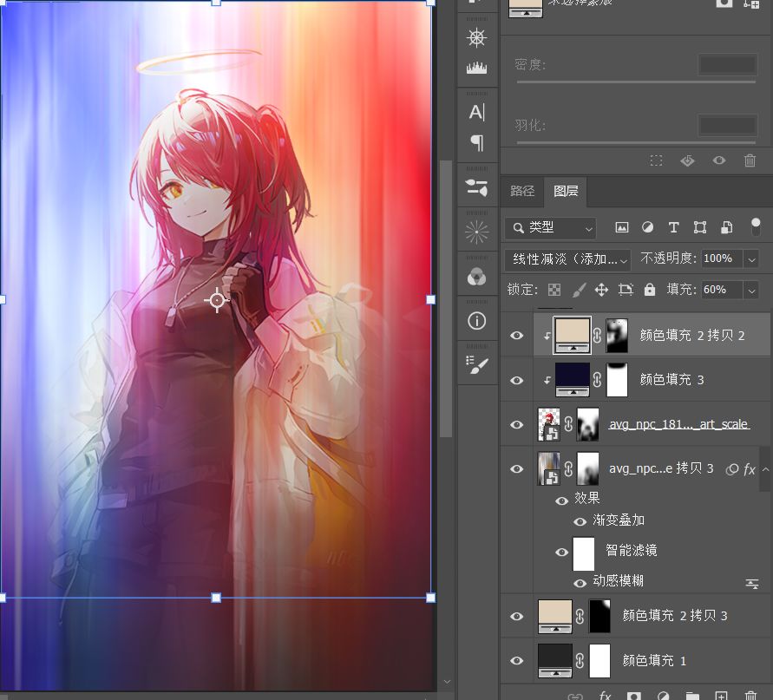
Task: Open the opacity 不透明度 dropdown arrow
Action: [x=750, y=258]
